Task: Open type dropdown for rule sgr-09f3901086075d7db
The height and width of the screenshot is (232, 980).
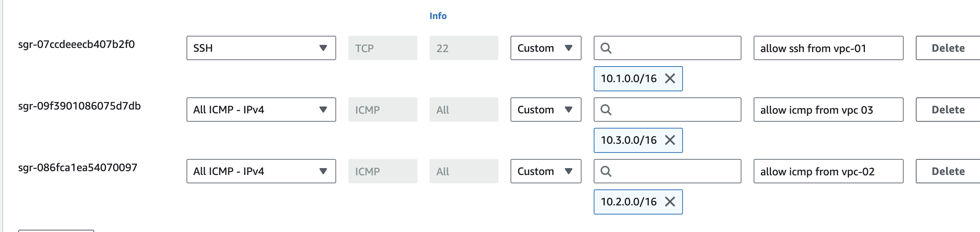Action: coord(261,110)
